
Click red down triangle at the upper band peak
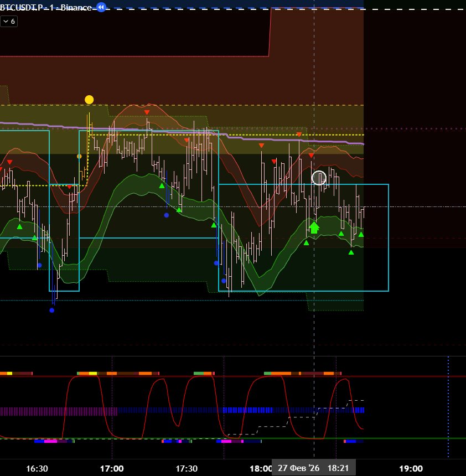coord(147,112)
